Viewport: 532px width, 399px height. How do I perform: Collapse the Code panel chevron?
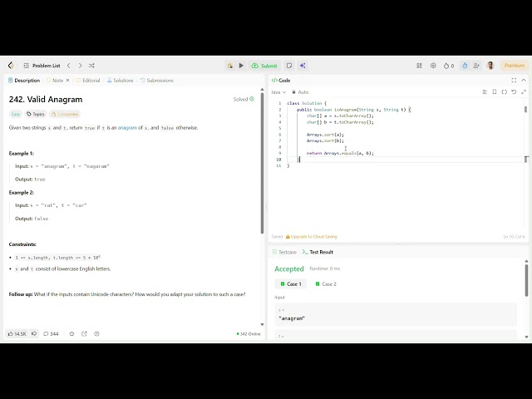[x=524, y=81]
